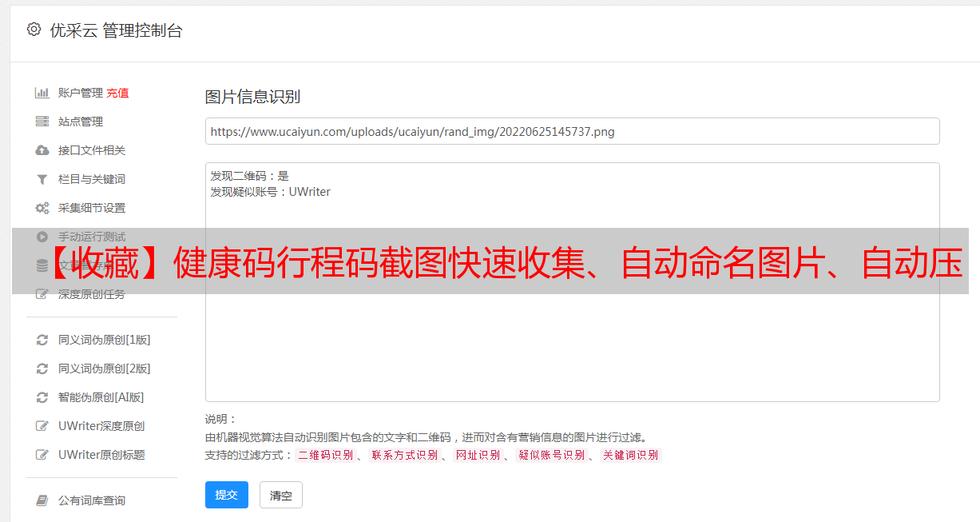The height and width of the screenshot is (522, 980).
Task: Click the gear icon beside 优采云 管理控制台
Action: pos(34,30)
